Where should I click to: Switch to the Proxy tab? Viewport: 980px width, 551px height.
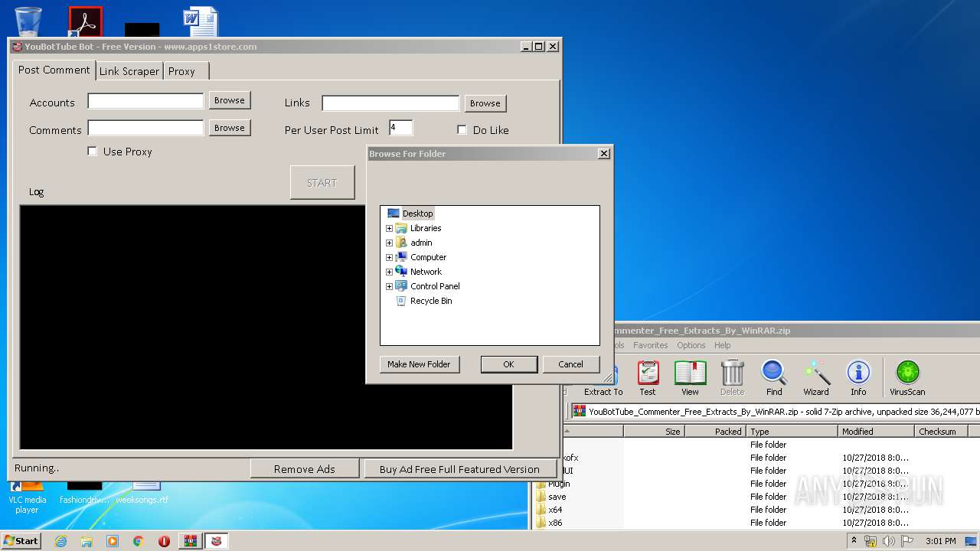pyautogui.click(x=185, y=71)
